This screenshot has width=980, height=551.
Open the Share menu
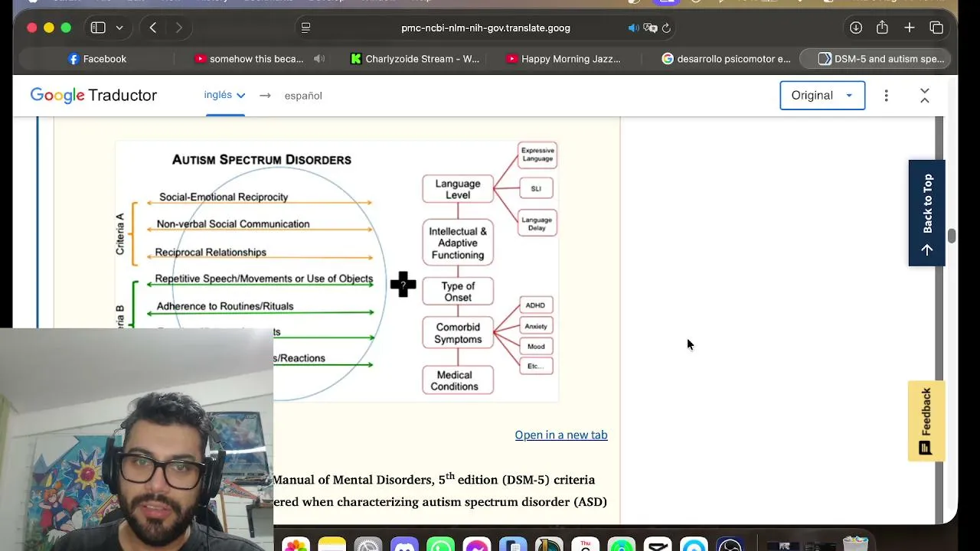pos(882,28)
